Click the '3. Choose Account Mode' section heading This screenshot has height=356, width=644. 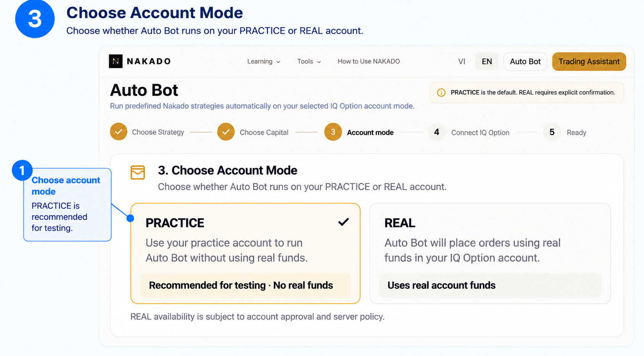point(227,170)
